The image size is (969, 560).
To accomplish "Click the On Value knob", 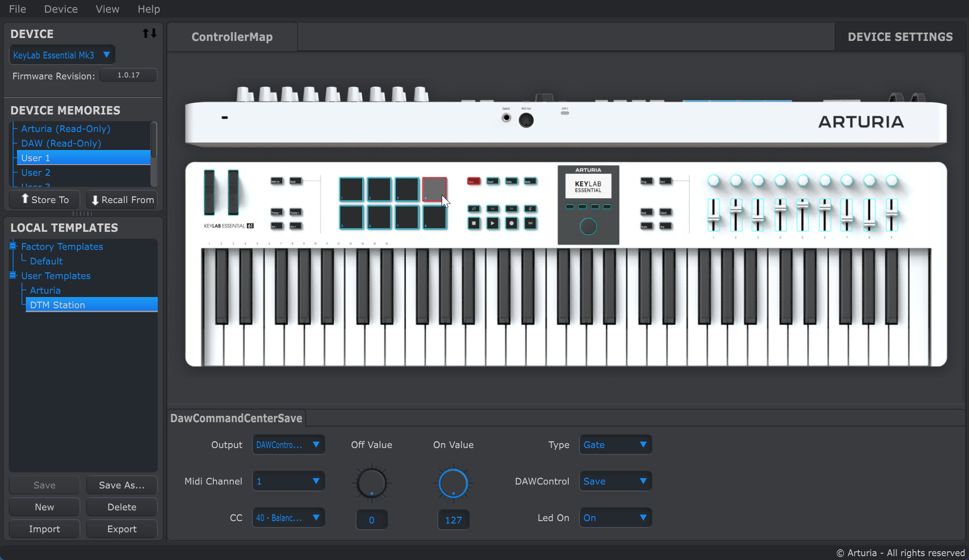I will [x=453, y=483].
